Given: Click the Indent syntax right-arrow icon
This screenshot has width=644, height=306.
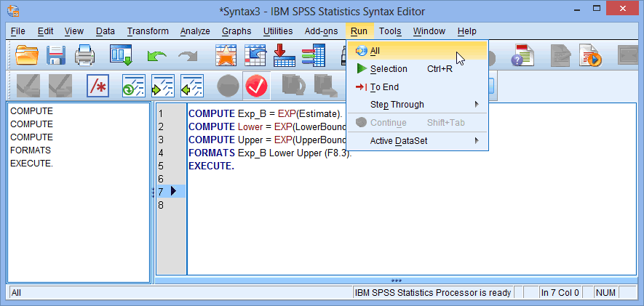Looking at the screenshot, I should 163,86.
